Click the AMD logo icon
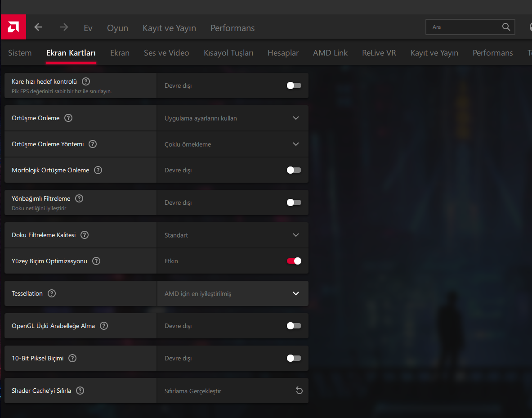The width and height of the screenshot is (532, 418). pos(13,27)
